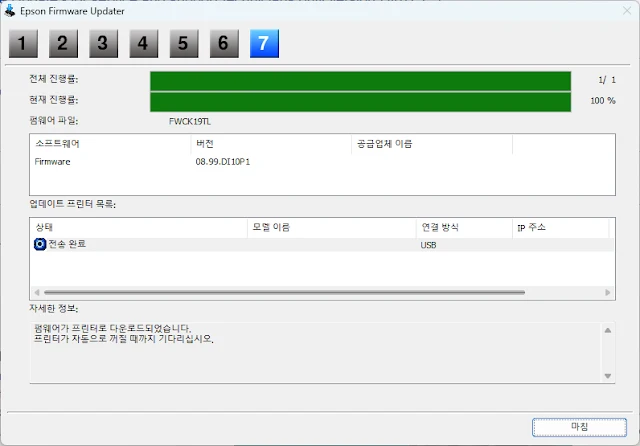The image size is (640, 446).
Task: Click the Epson Firmware Updater title icon
Action: coord(10,11)
